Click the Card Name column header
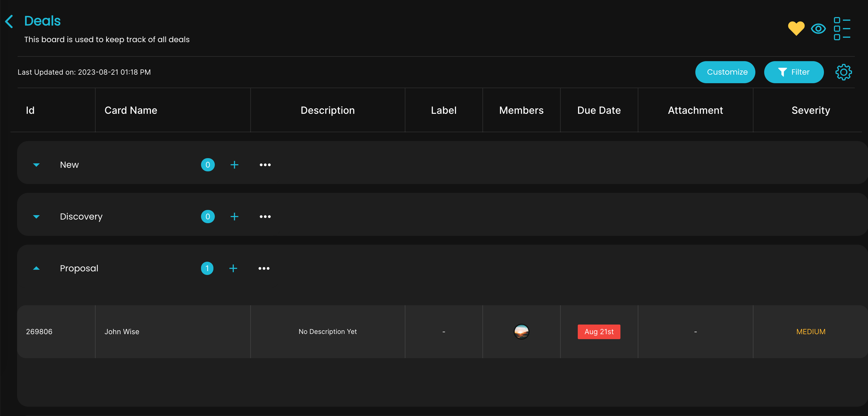Image resolution: width=868 pixels, height=416 pixels. [131, 110]
